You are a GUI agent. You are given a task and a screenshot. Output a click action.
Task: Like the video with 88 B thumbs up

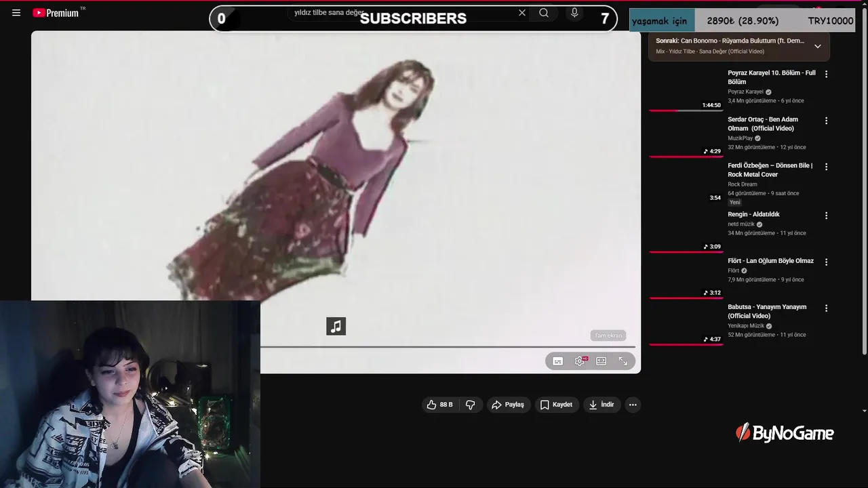[439, 405]
